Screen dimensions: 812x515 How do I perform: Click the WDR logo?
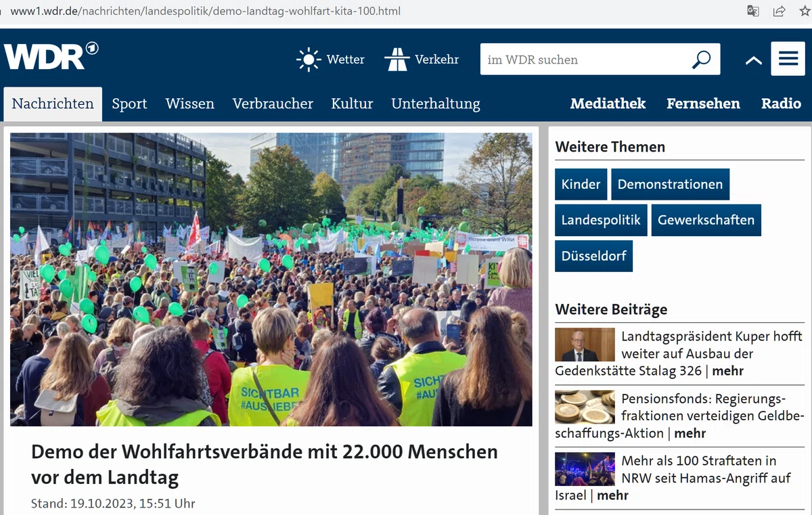click(x=51, y=55)
